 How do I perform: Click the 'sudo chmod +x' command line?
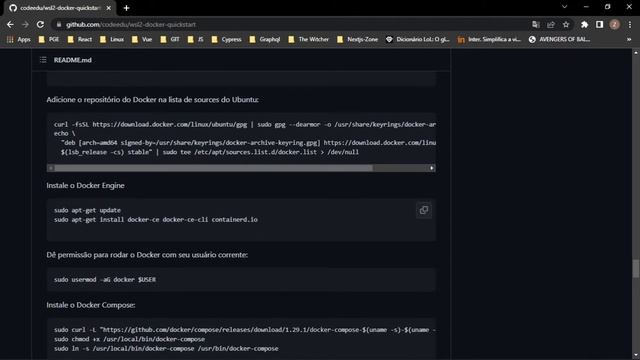coord(129,339)
